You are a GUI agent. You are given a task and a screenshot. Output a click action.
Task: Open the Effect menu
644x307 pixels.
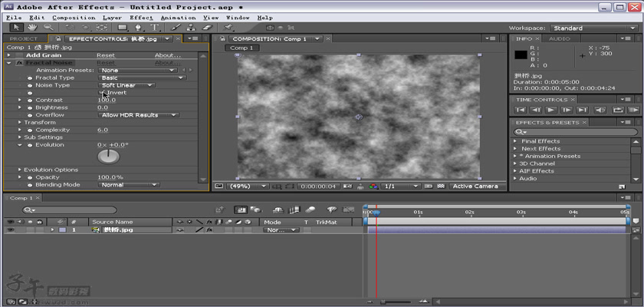click(x=141, y=18)
